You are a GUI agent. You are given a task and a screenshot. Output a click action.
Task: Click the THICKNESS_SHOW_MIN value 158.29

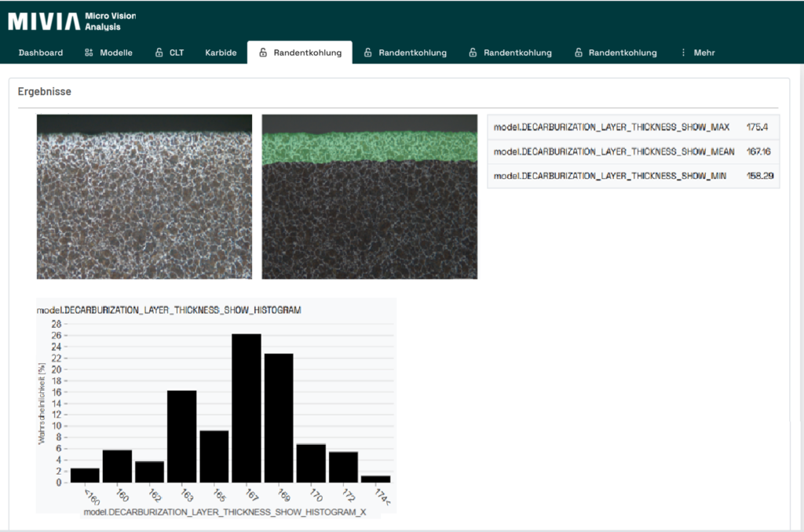coord(759,176)
